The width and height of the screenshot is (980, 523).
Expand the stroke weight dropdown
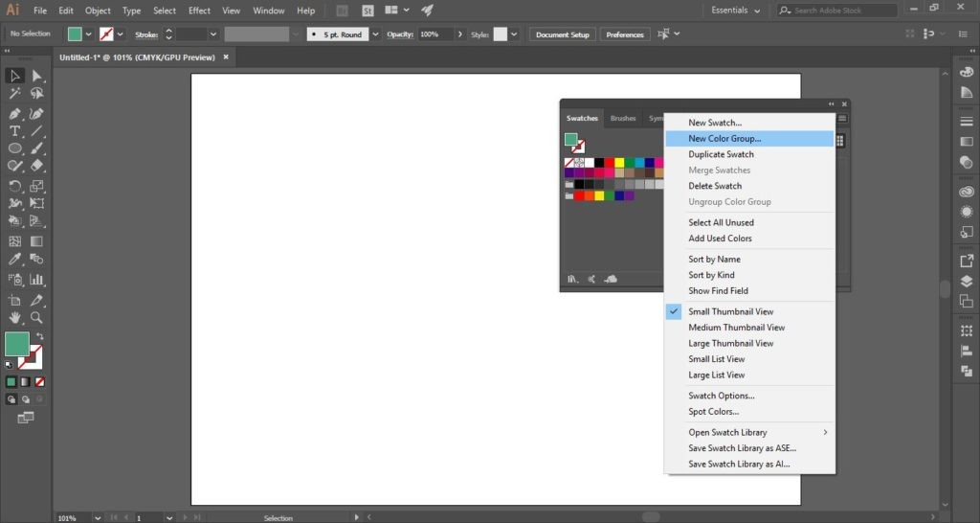[x=213, y=34]
